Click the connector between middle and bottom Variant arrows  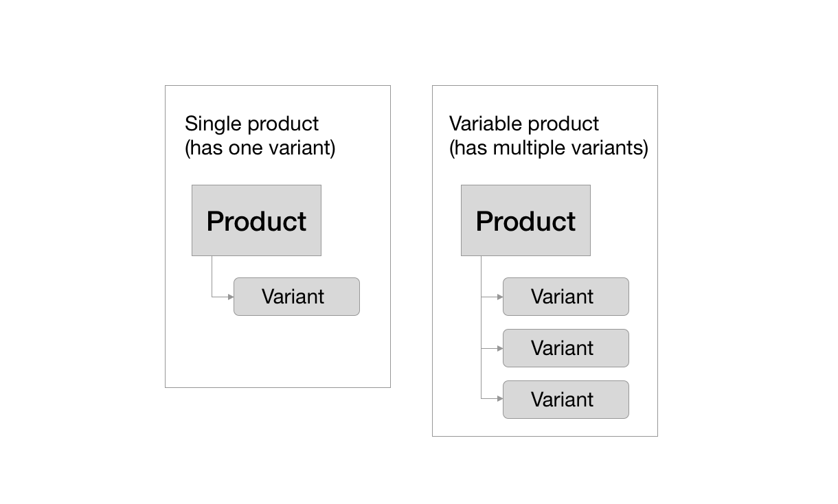click(482, 374)
